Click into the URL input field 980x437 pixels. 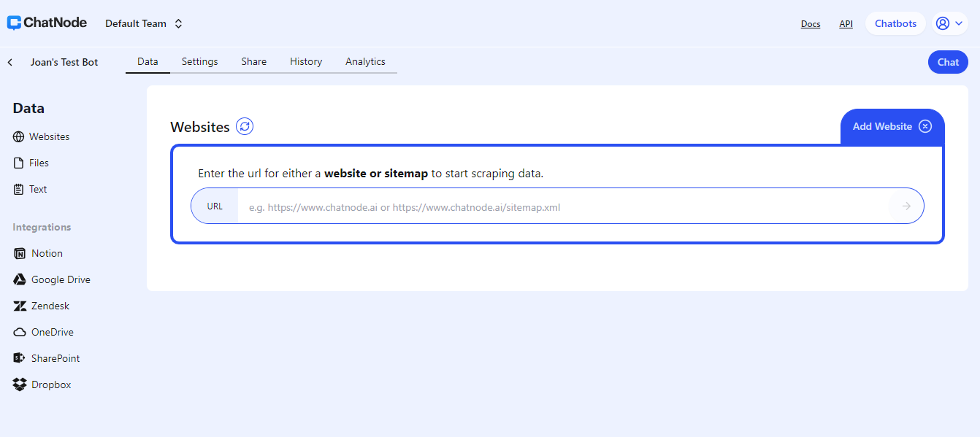coord(562,206)
